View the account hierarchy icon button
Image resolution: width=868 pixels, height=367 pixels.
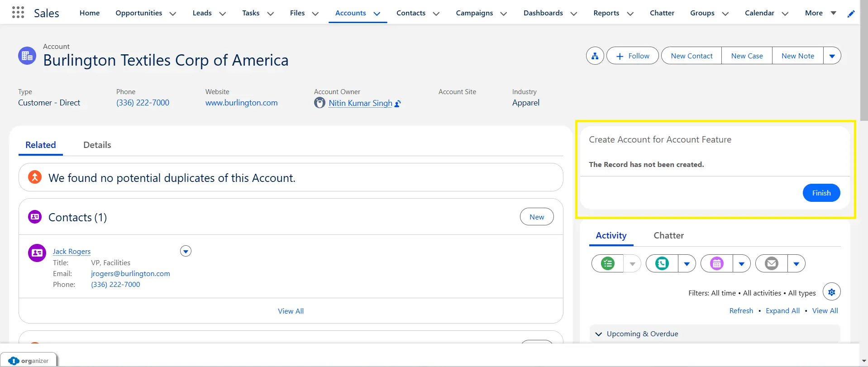(x=595, y=56)
